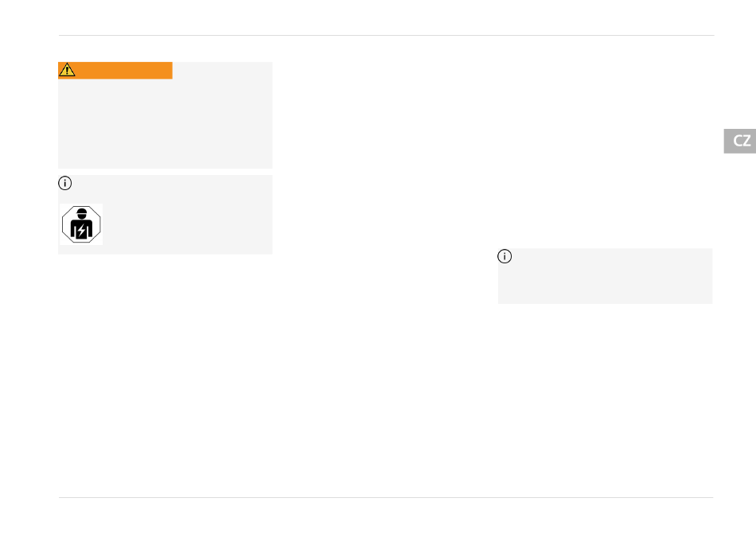Select the left information circle icon
756x533 pixels.
pyautogui.click(x=65, y=183)
